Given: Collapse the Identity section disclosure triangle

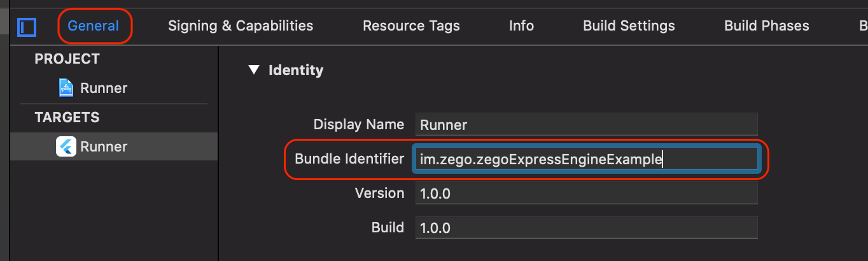Looking at the screenshot, I should tap(255, 70).
